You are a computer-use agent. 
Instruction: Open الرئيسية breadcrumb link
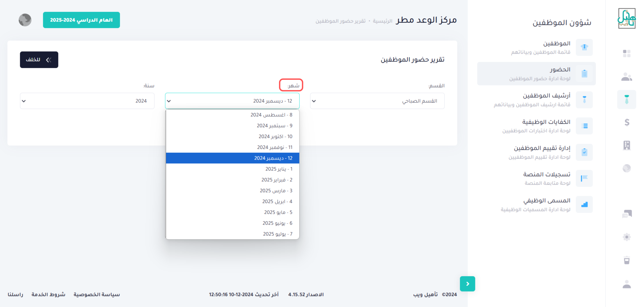(x=383, y=21)
